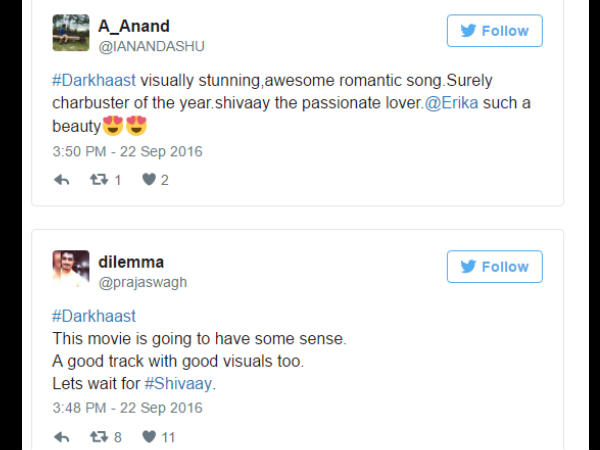Like A_Anand's tweet with the heart
600x450 pixels.
pyautogui.click(x=148, y=180)
